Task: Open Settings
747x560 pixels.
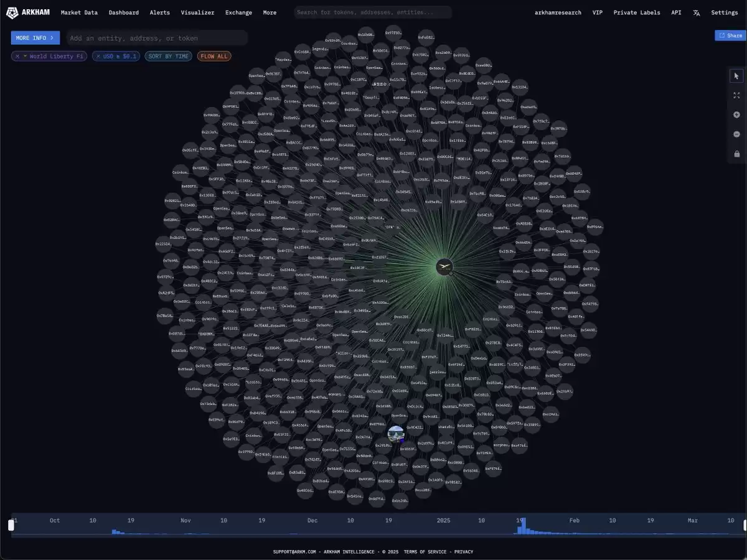Action: click(x=725, y=12)
